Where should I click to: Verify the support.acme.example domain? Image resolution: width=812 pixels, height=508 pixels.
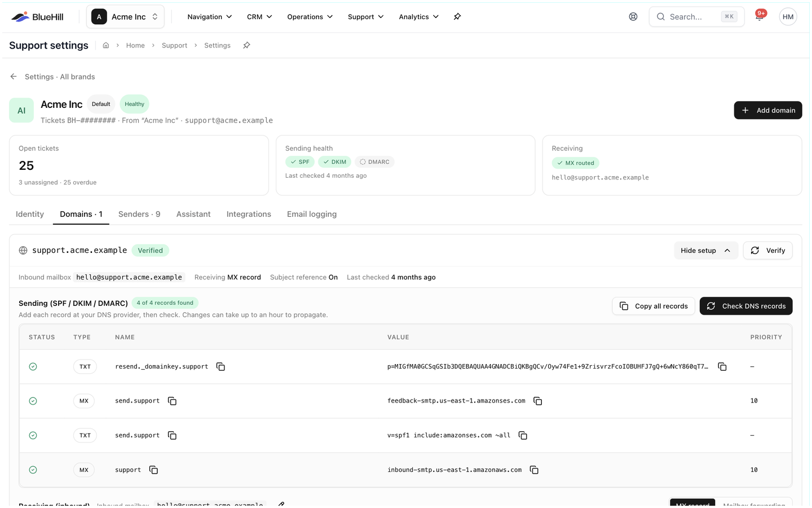click(767, 251)
